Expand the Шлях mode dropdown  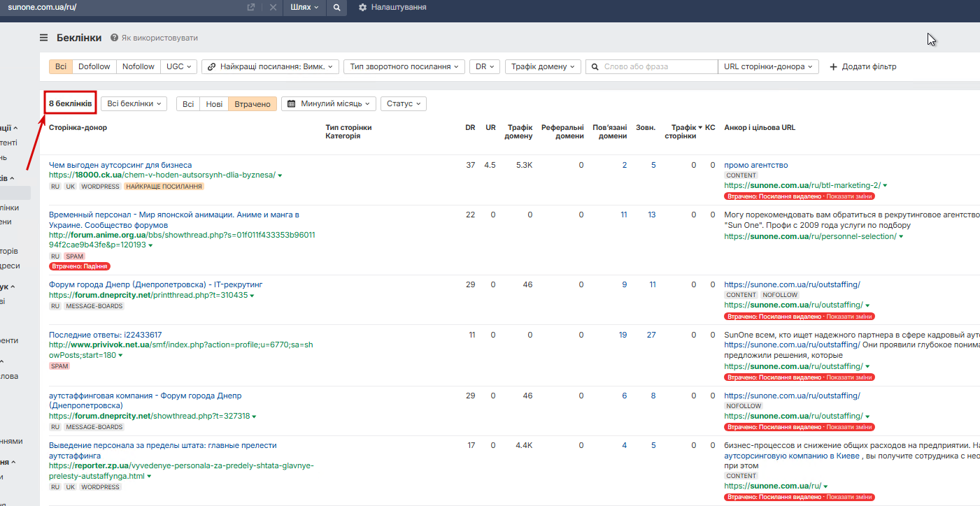tap(305, 7)
